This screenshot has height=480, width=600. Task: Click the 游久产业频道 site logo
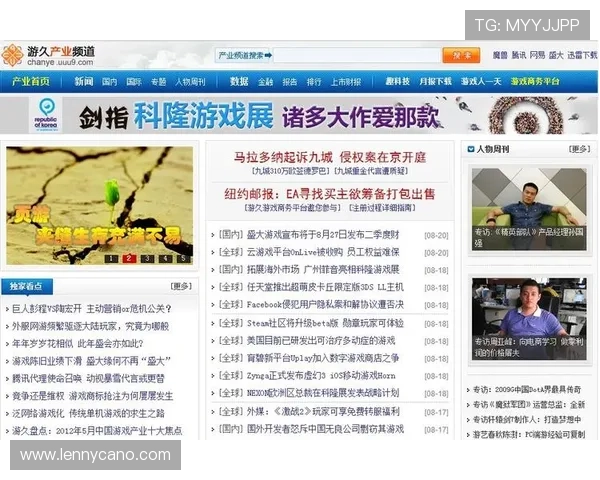(48, 56)
